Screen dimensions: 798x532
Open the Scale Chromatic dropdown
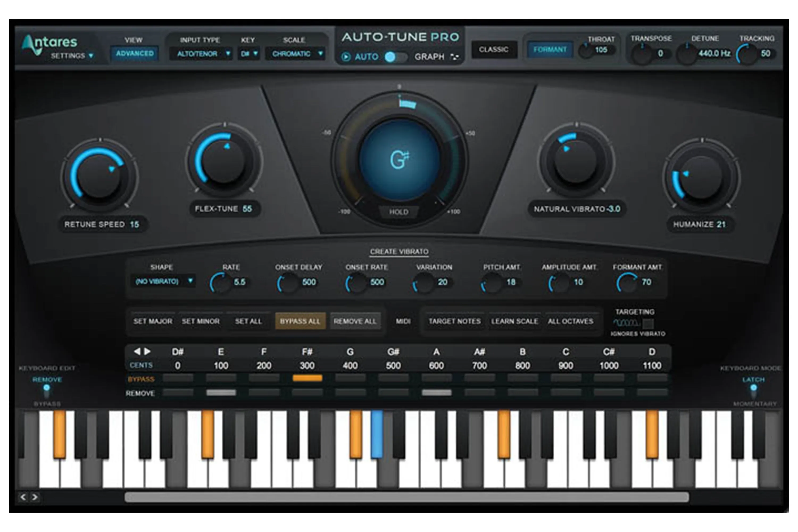[x=295, y=54]
